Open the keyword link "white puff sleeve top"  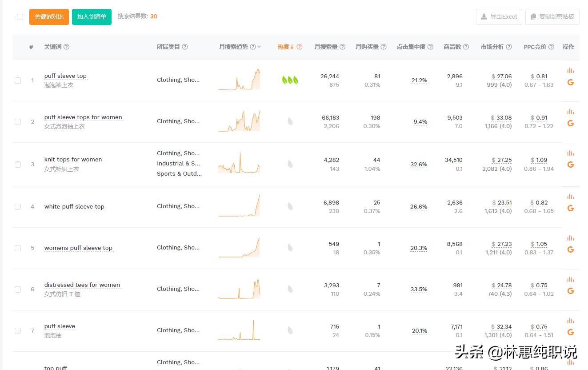tap(74, 206)
